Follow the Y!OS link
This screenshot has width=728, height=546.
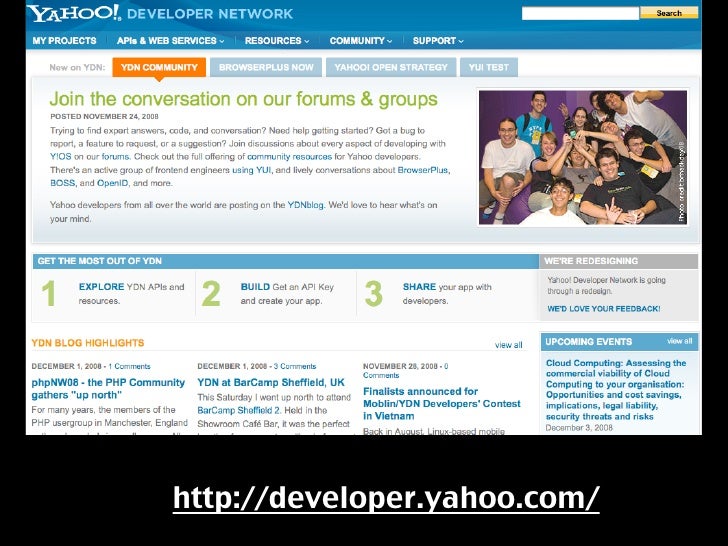pyautogui.click(x=61, y=157)
